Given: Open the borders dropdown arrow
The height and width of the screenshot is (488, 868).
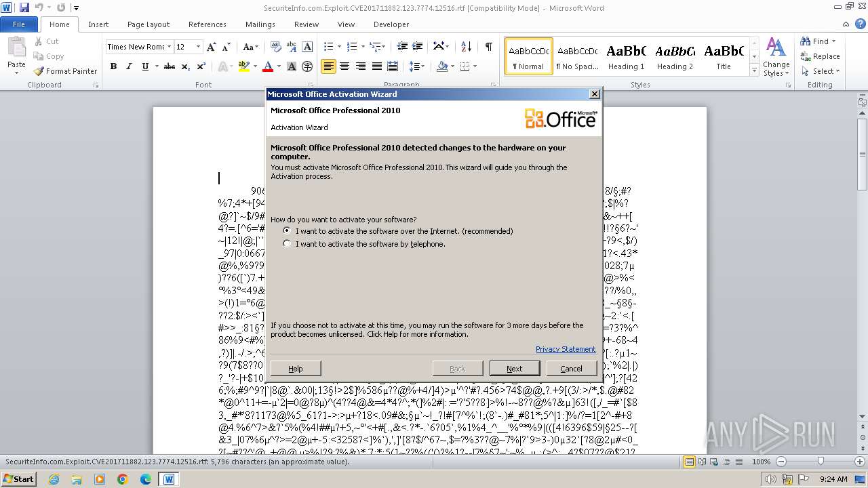Looking at the screenshot, I should tap(475, 66).
